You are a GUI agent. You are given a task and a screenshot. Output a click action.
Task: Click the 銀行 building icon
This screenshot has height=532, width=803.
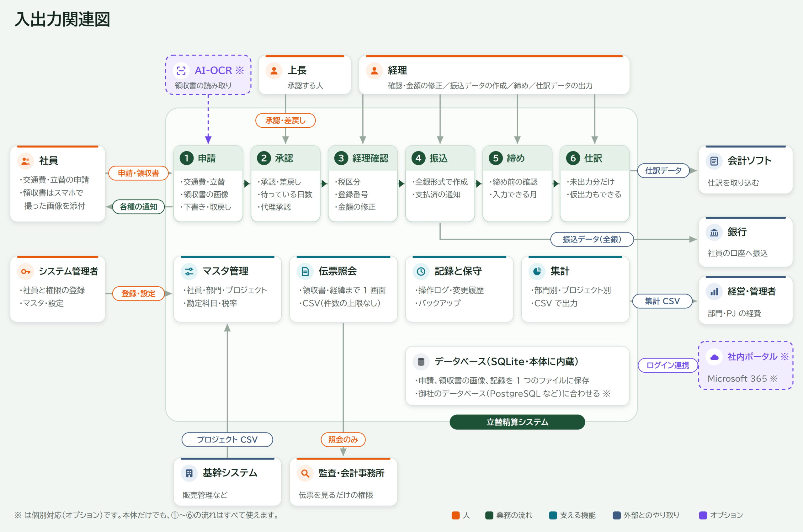[x=714, y=232]
